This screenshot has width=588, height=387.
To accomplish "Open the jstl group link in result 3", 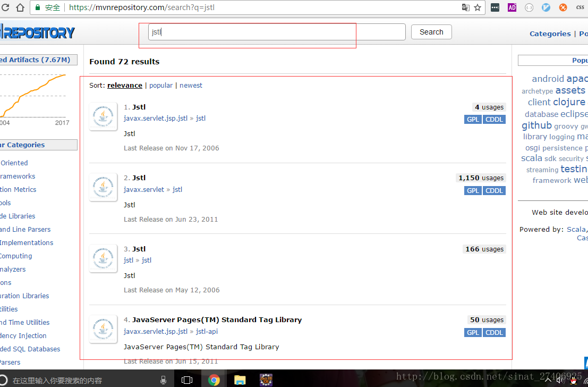I will tap(129, 260).
